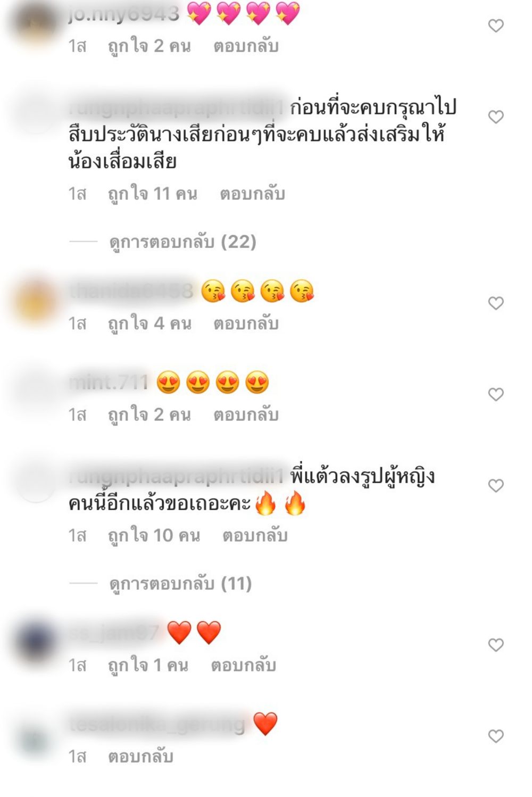Like the last comment with a single red heart
The width and height of the screenshot is (532, 797).
(x=496, y=736)
